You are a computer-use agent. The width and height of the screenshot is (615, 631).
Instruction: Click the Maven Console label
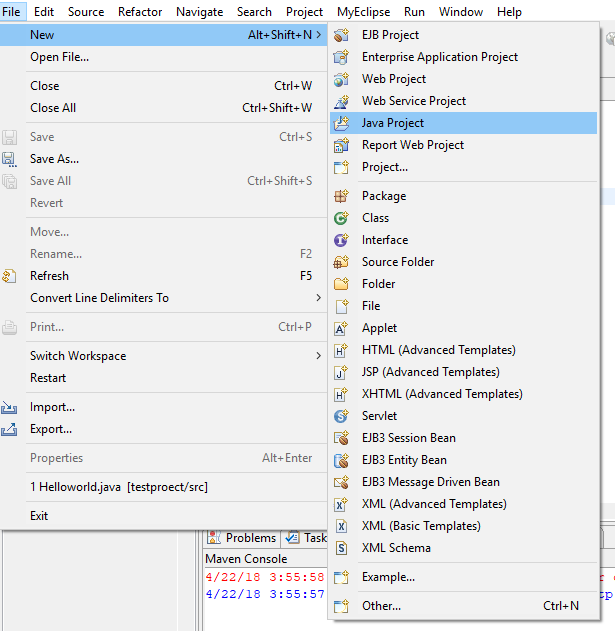(246, 559)
